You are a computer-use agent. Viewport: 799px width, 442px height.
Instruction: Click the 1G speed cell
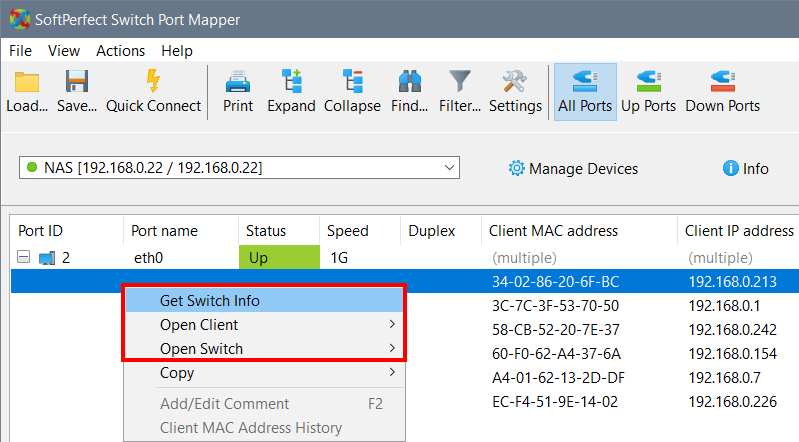[339, 258]
